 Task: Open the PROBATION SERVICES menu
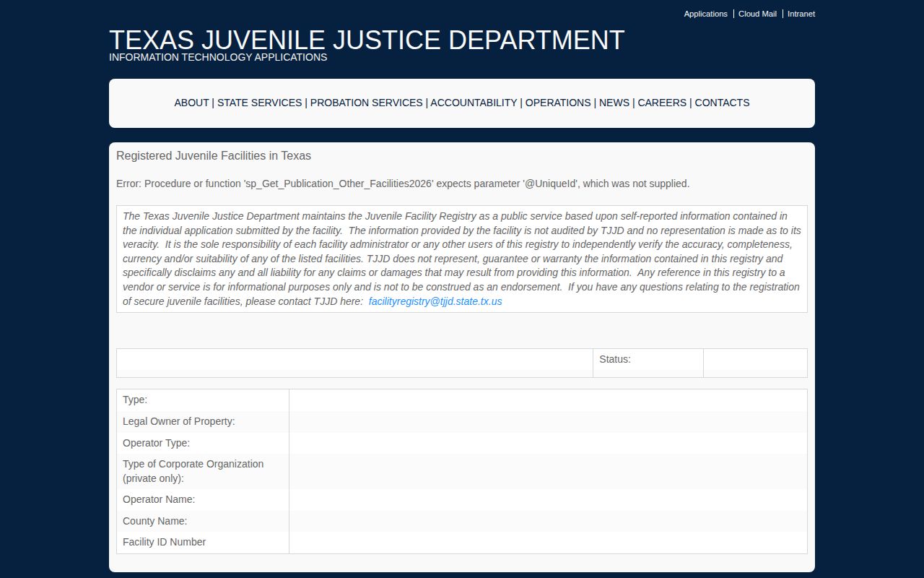pos(367,103)
